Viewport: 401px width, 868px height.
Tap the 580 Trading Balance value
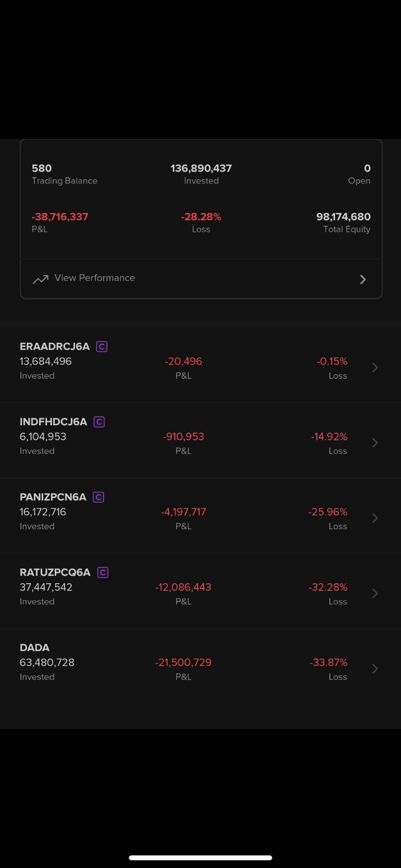click(x=42, y=168)
